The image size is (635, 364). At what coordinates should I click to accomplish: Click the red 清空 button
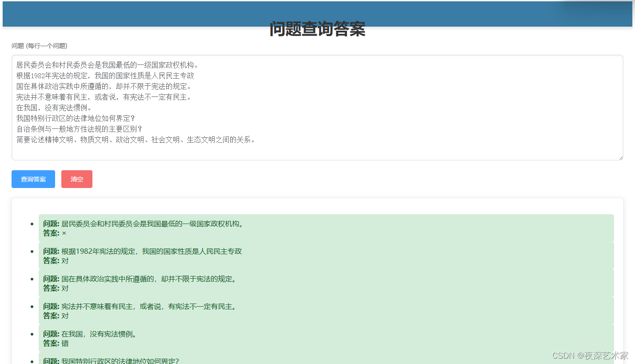click(77, 179)
